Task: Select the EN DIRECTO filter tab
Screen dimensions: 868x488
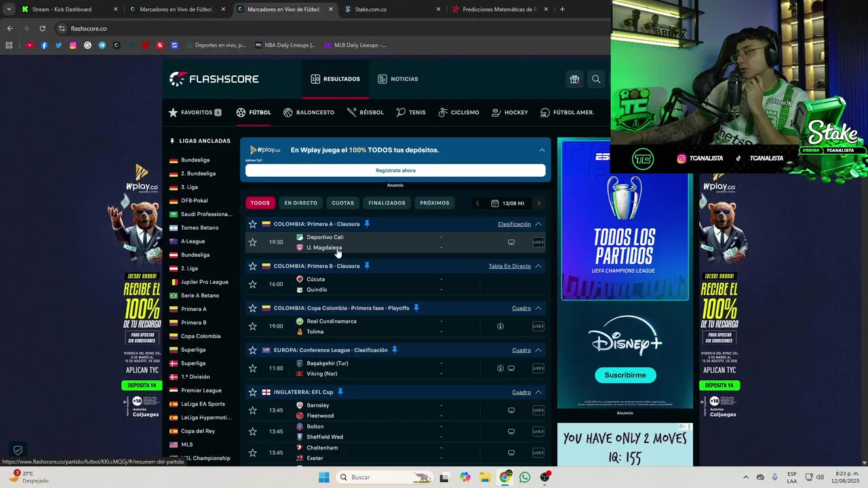Action: [x=300, y=203]
